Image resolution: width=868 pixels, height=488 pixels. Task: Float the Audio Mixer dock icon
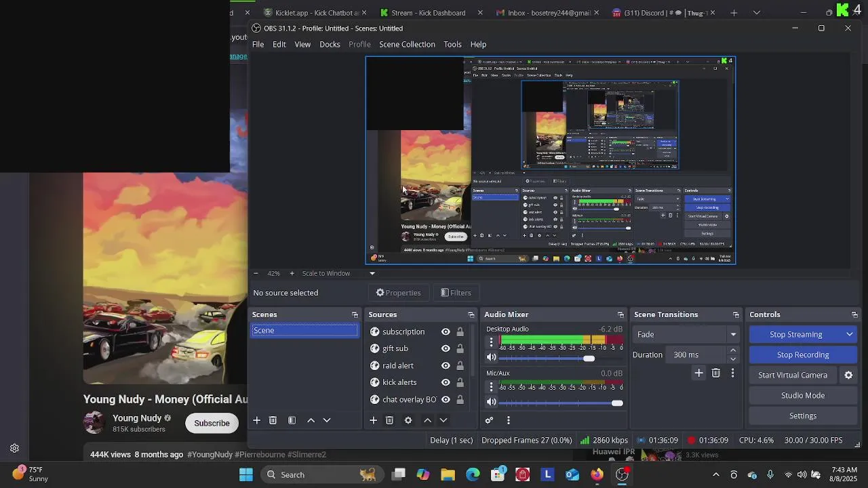[x=620, y=314]
